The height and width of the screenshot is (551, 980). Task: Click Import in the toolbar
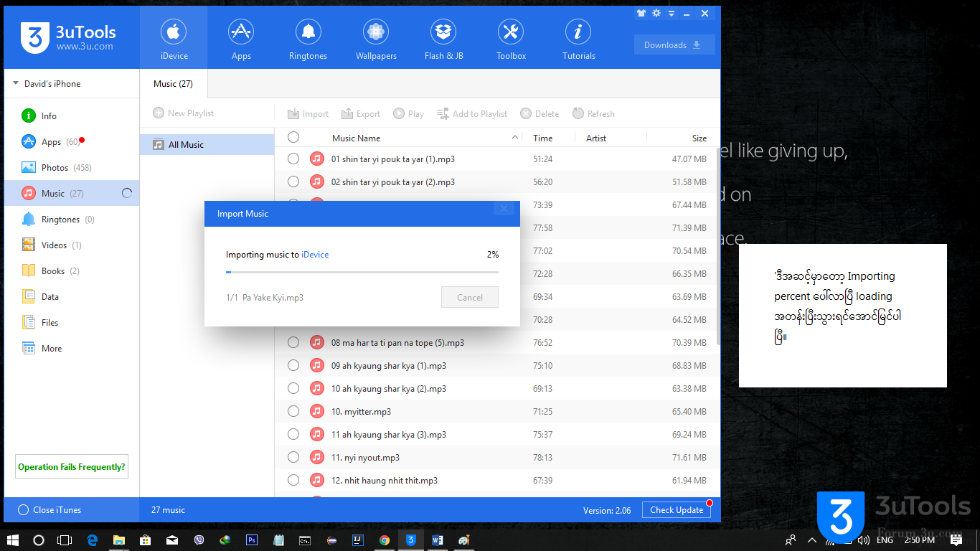click(308, 113)
